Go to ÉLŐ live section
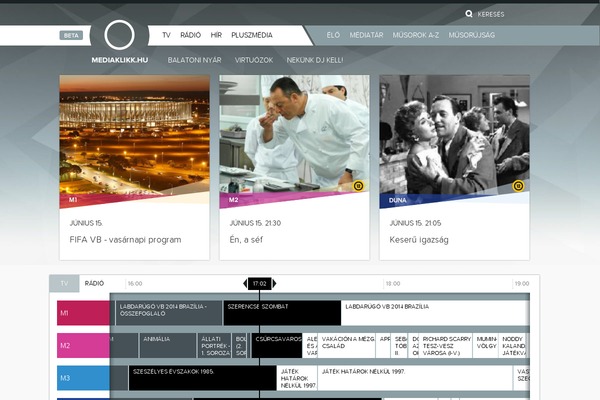600x400 pixels. [x=333, y=35]
